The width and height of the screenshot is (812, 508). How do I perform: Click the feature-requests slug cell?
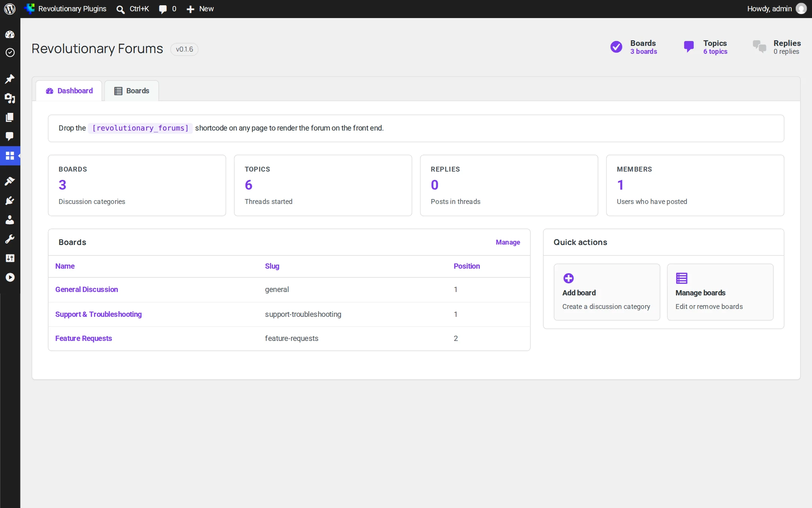tap(292, 338)
